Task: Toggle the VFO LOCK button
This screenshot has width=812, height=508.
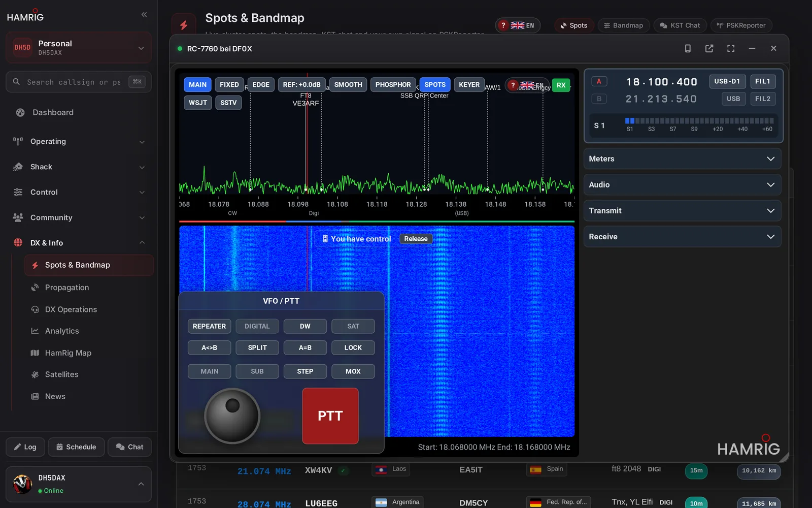Action: click(x=353, y=348)
